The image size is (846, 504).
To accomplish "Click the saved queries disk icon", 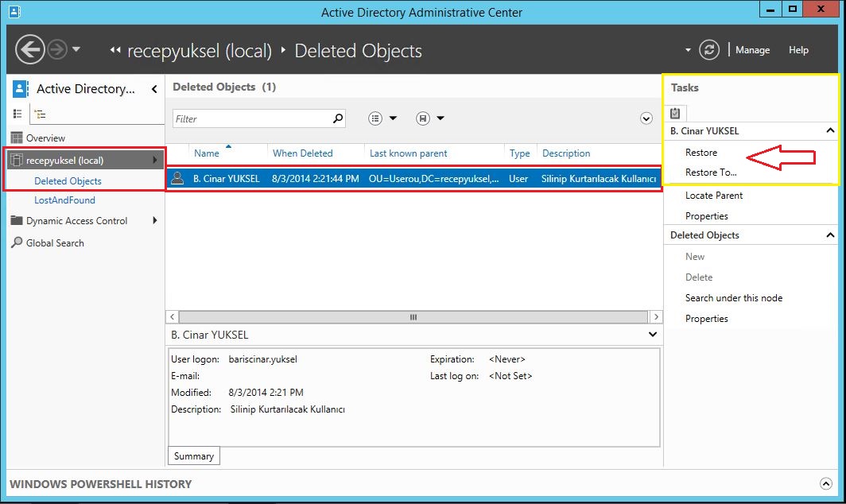I will pyautogui.click(x=423, y=118).
